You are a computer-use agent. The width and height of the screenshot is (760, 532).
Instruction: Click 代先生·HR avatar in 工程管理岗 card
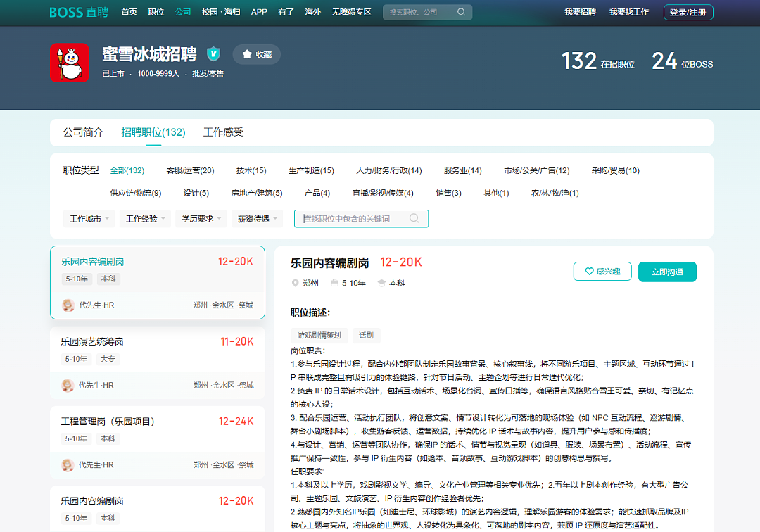click(x=68, y=464)
